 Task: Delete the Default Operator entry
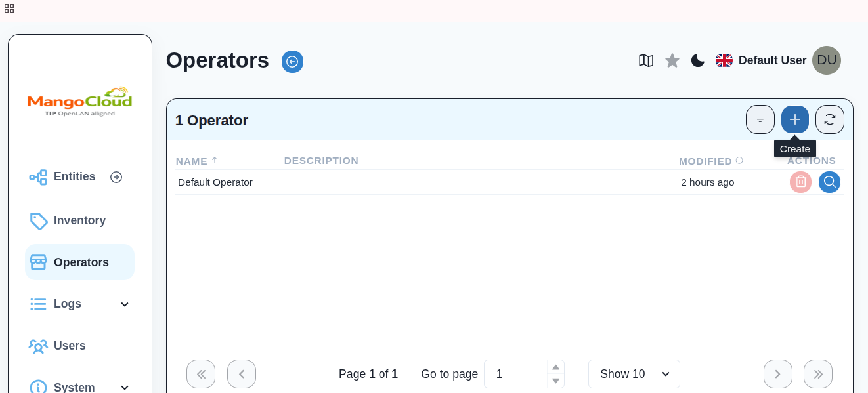pyautogui.click(x=800, y=182)
